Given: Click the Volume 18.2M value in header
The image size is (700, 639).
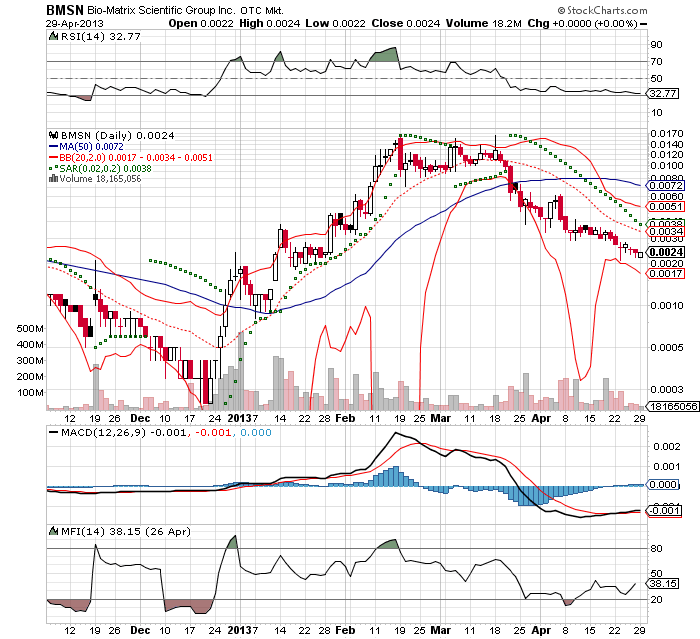Looking at the screenshot, I should [483, 23].
